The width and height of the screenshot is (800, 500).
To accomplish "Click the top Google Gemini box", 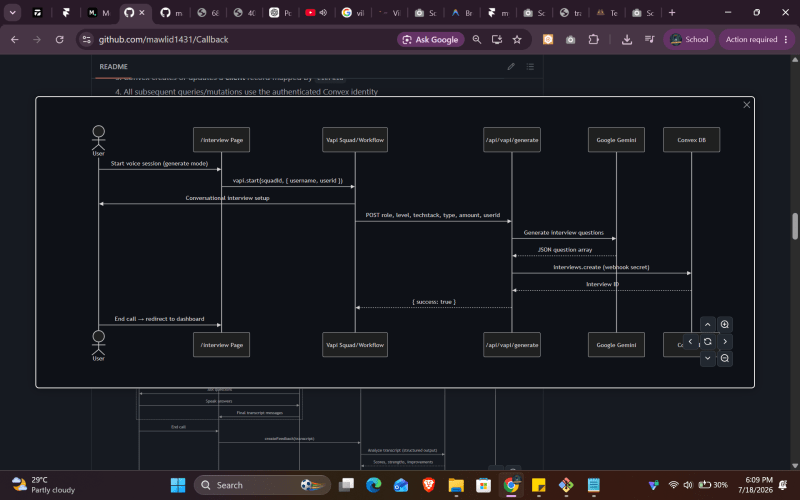I will pos(616,140).
